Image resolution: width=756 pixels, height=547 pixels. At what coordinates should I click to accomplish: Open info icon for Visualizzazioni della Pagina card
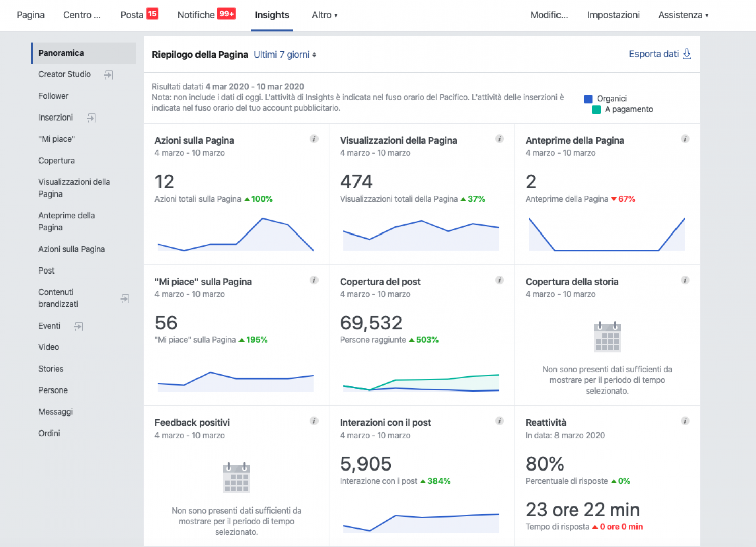pos(499,139)
